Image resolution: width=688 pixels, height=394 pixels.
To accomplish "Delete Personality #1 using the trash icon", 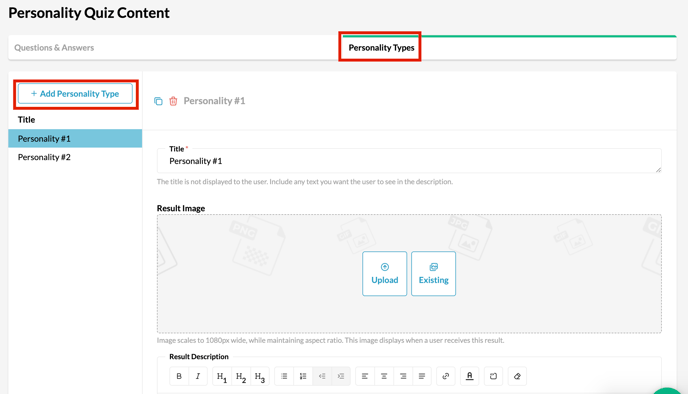I will pyautogui.click(x=173, y=101).
